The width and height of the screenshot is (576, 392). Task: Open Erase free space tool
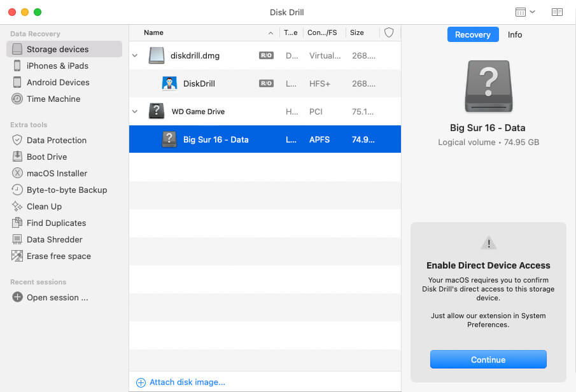point(59,256)
